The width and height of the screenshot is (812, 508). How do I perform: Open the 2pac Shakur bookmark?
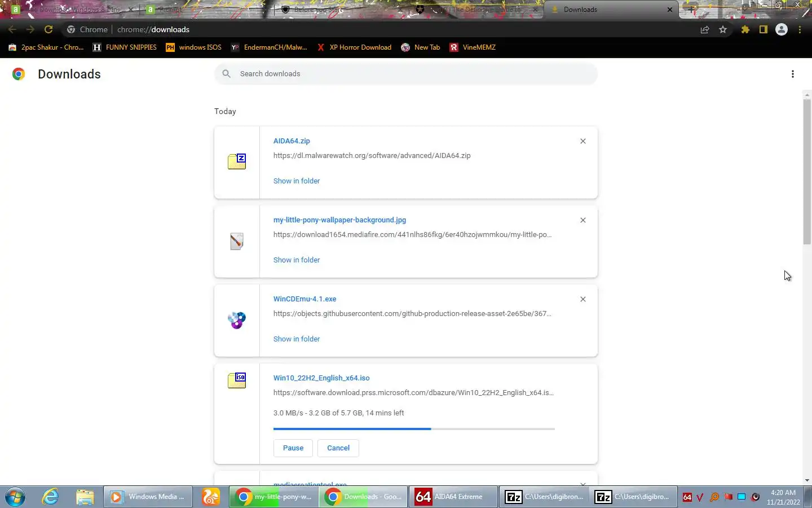tap(46, 47)
